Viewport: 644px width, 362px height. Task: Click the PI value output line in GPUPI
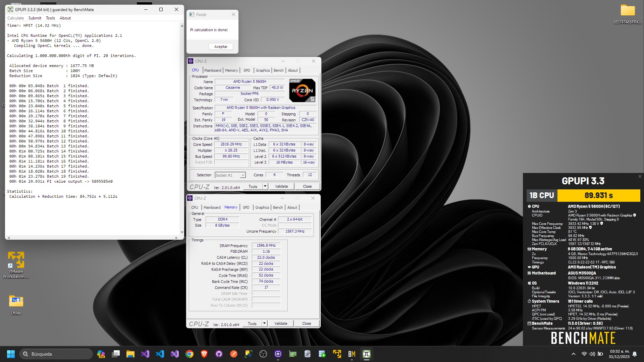[x=61, y=181]
